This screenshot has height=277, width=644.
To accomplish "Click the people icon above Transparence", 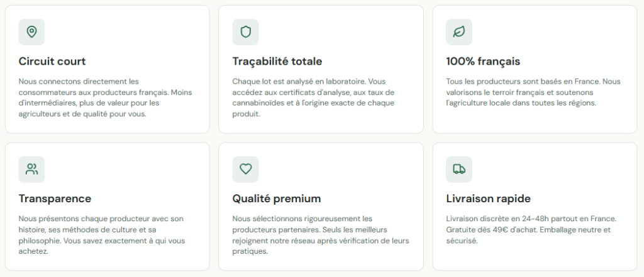I will 31,169.
